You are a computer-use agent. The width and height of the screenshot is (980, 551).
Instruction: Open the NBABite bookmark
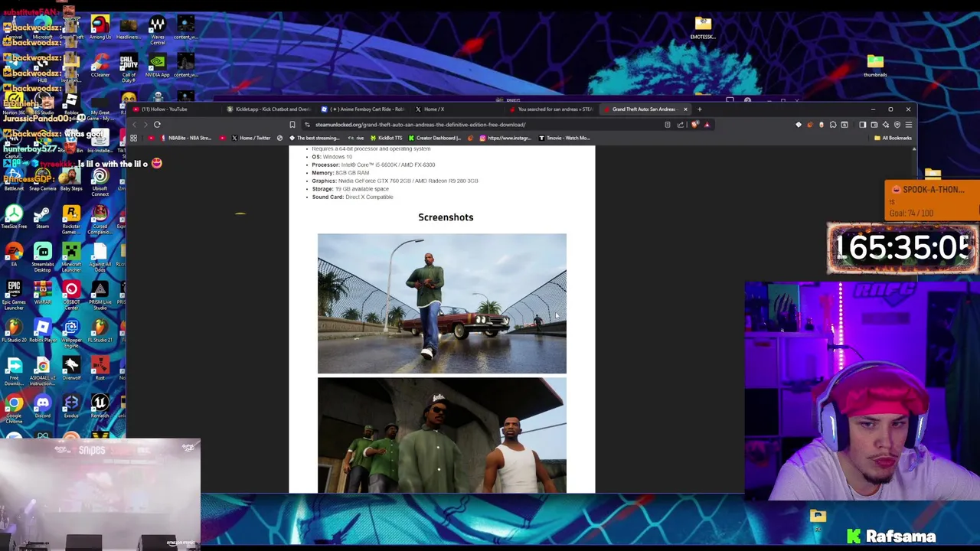pos(186,138)
